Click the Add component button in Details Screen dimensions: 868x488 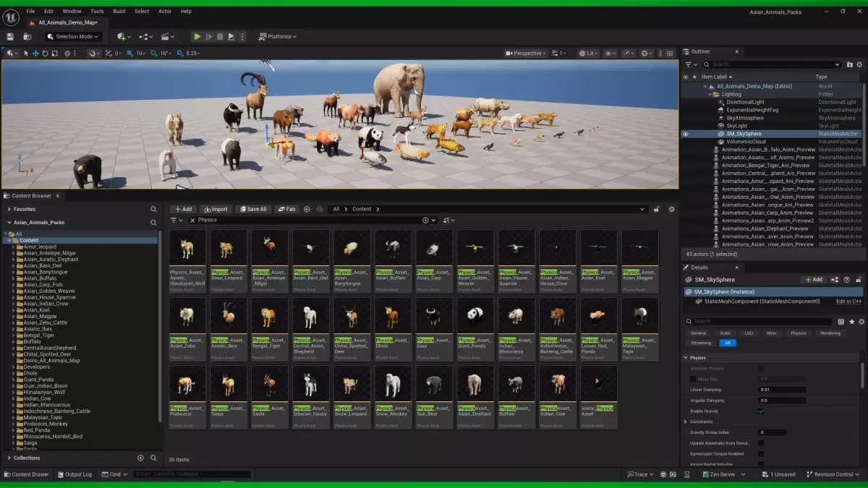pyautogui.click(x=814, y=280)
